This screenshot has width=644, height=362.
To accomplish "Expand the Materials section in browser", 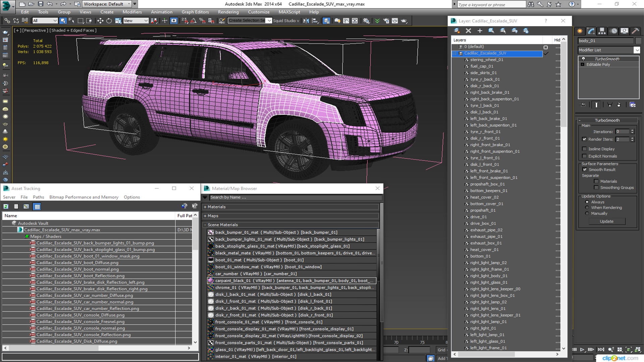I will tap(205, 207).
